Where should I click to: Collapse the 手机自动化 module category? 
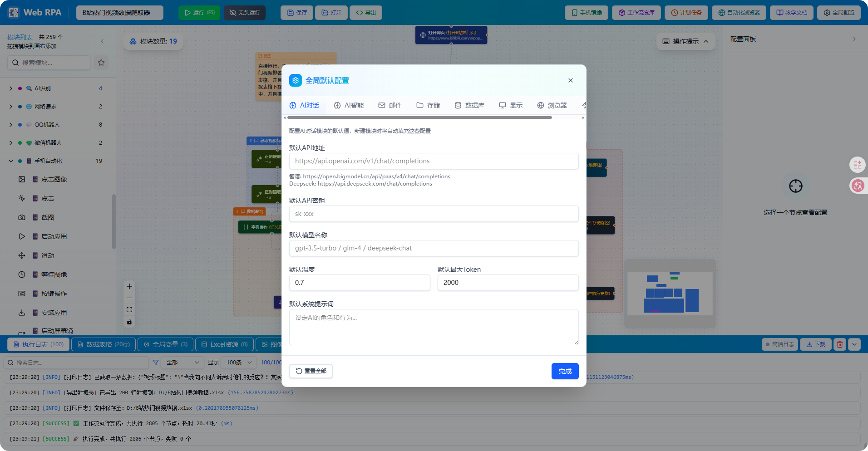10,161
